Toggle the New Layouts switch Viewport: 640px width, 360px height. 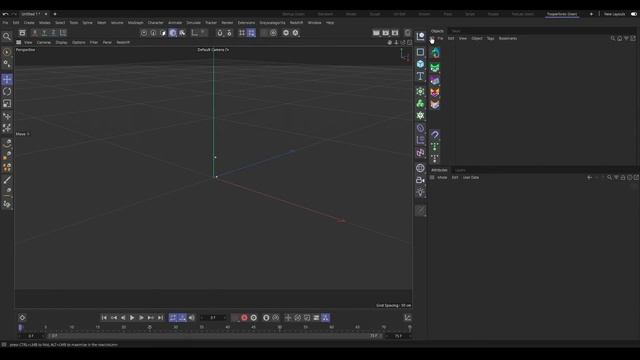pos(634,14)
